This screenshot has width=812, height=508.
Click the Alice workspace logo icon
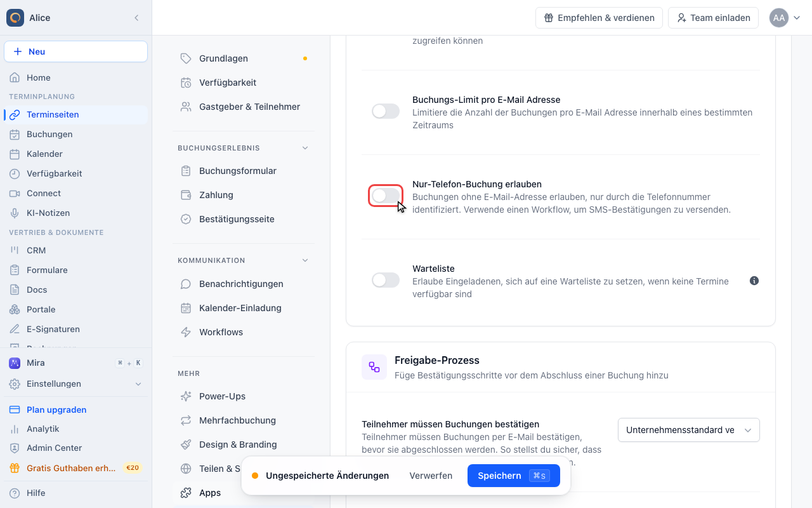pos(15,18)
